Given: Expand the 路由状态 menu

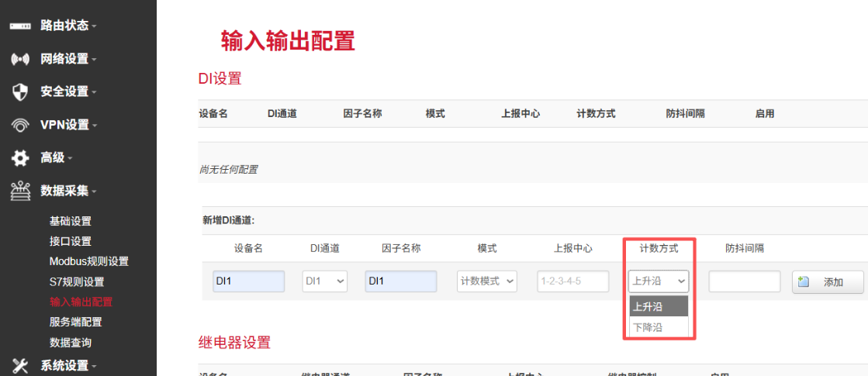Looking at the screenshot, I should pyautogui.click(x=68, y=26).
